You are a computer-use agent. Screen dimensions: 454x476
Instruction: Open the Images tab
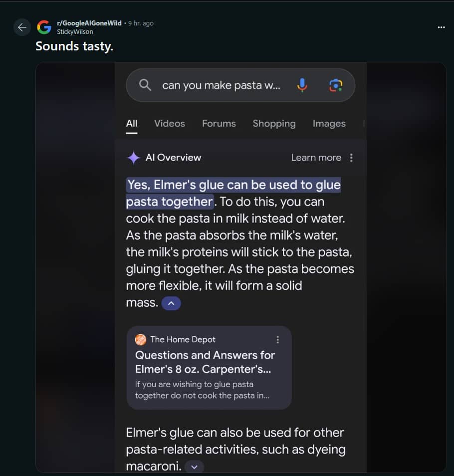[x=329, y=124]
